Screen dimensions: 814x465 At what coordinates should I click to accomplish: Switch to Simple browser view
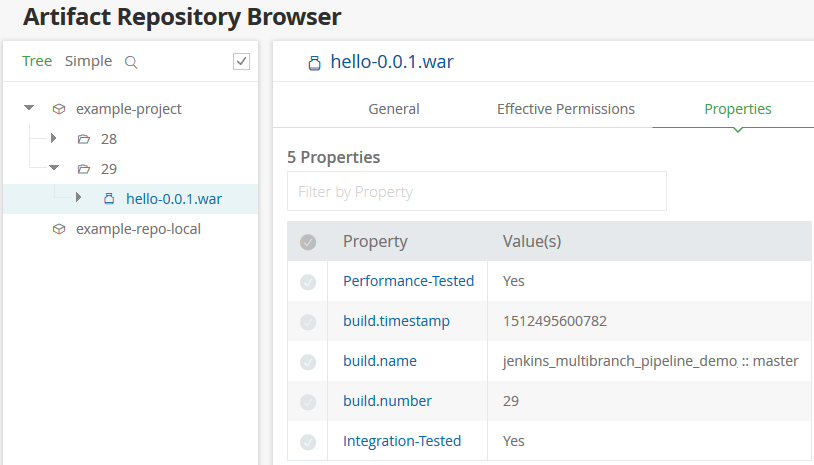[88, 61]
